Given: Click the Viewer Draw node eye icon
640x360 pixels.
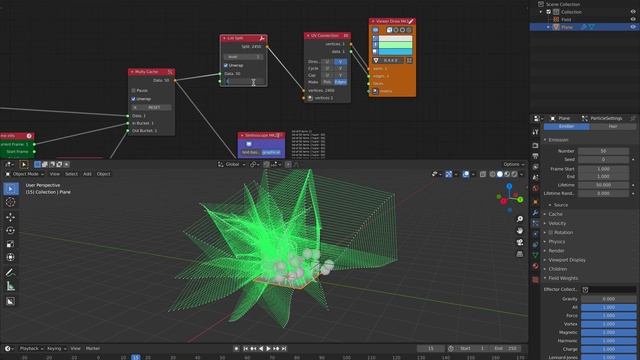Looking at the screenshot, I should pos(376,30).
